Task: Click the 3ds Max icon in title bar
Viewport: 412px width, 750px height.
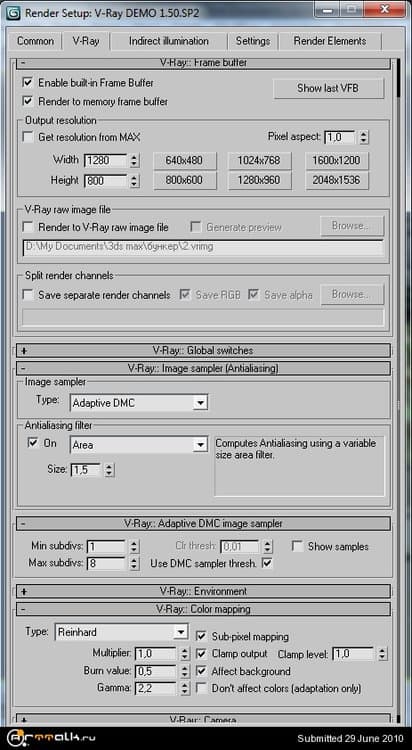Action: point(14,12)
